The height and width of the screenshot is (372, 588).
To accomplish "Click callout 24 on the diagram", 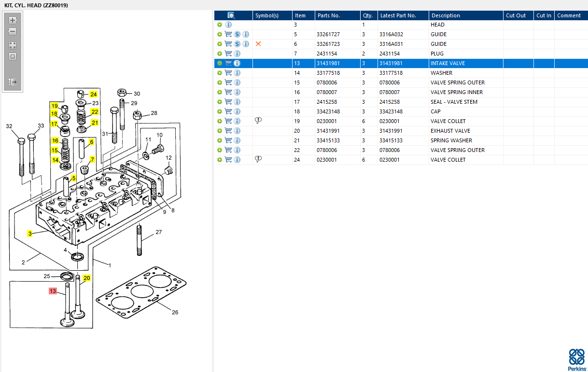I will click(x=93, y=94).
